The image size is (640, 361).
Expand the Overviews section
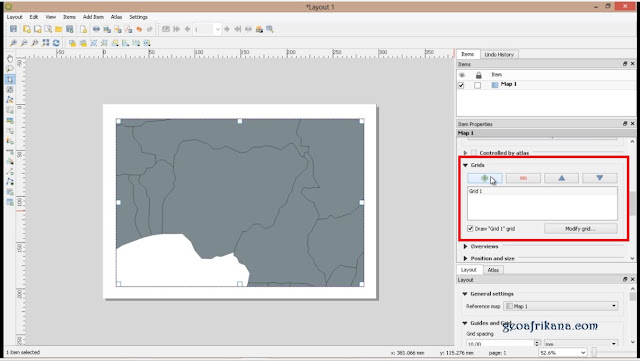pyautogui.click(x=465, y=246)
